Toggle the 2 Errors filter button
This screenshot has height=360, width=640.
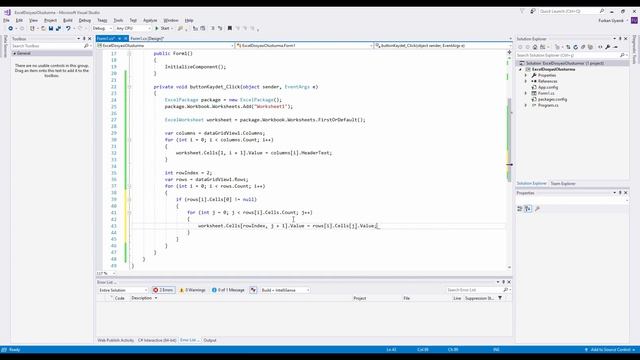coord(163,290)
